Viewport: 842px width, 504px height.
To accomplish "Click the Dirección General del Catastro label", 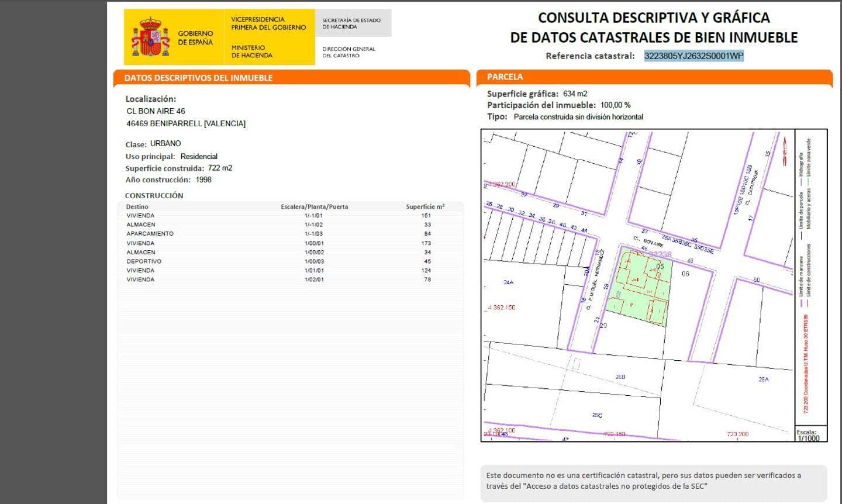I will [348, 52].
